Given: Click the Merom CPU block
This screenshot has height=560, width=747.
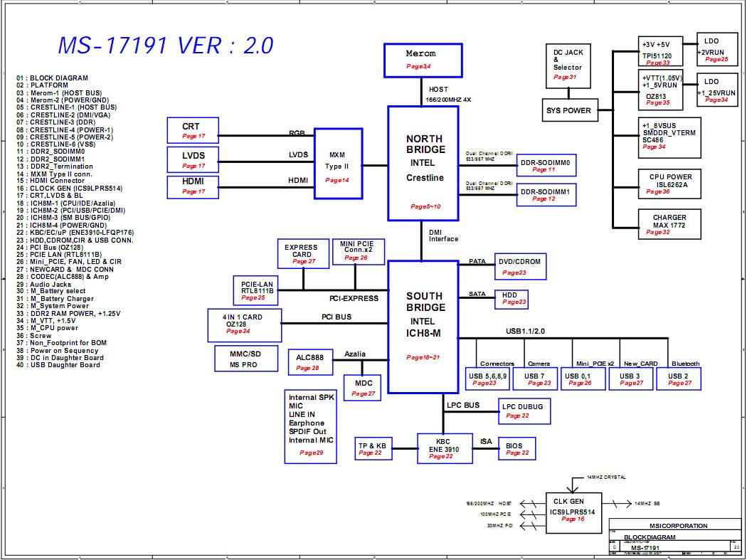Looking at the screenshot, I should [423, 60].
